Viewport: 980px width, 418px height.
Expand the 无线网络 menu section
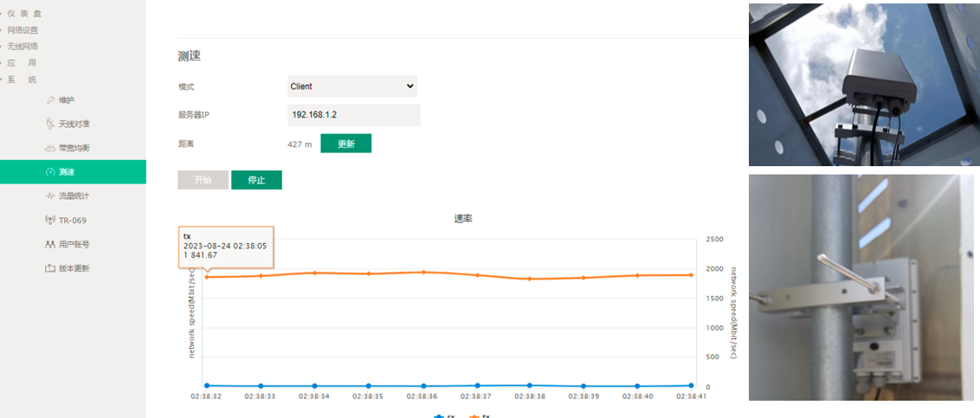[23, 46]
